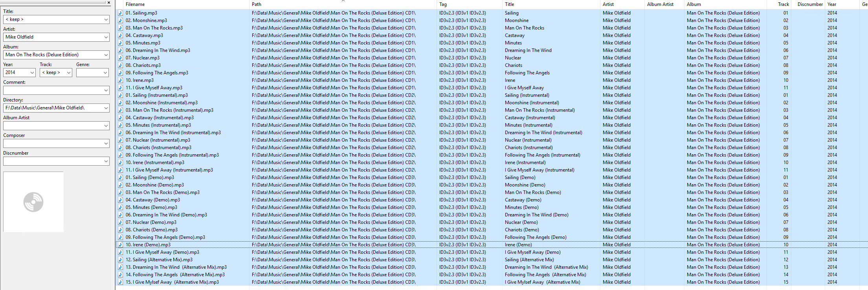Open the Album dropdown arrow
868x290 pixels.
(106, 55)
